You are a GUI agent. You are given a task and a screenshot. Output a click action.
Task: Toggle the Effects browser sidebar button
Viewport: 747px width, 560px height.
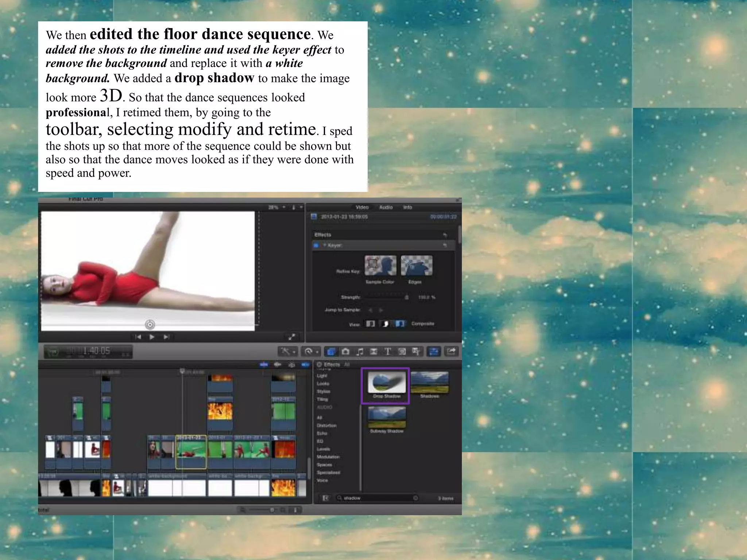[x=325, y=498]
